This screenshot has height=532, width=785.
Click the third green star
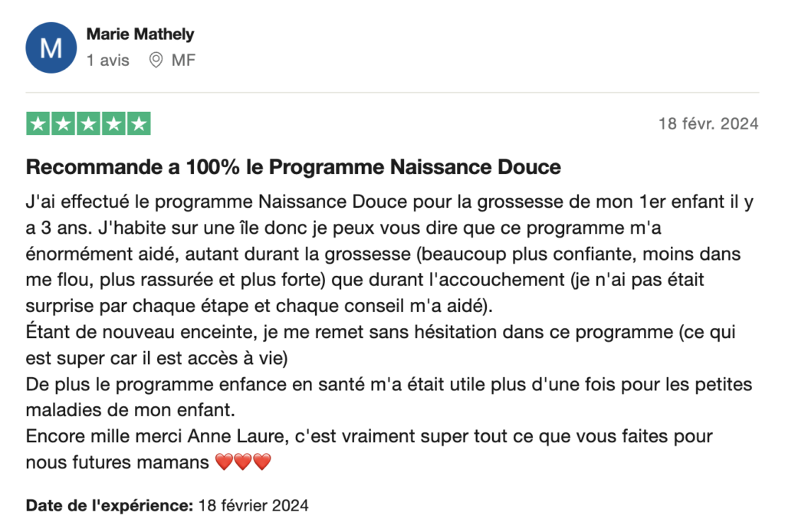(x=89, y=123)
